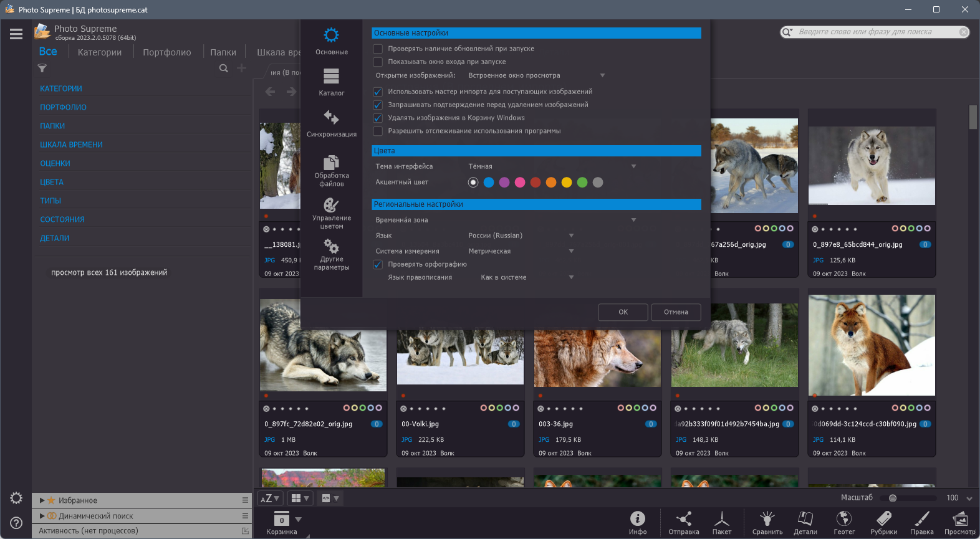Clear the search field with x icon

(x=963, y=32)
